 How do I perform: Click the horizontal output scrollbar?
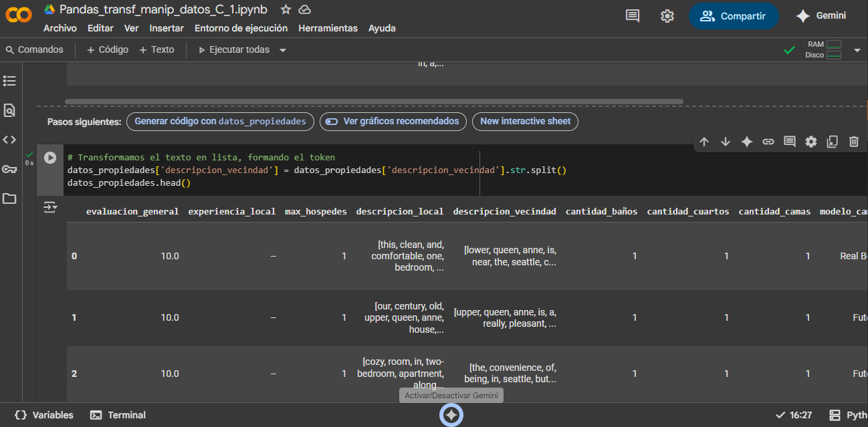tap(374, 102)
